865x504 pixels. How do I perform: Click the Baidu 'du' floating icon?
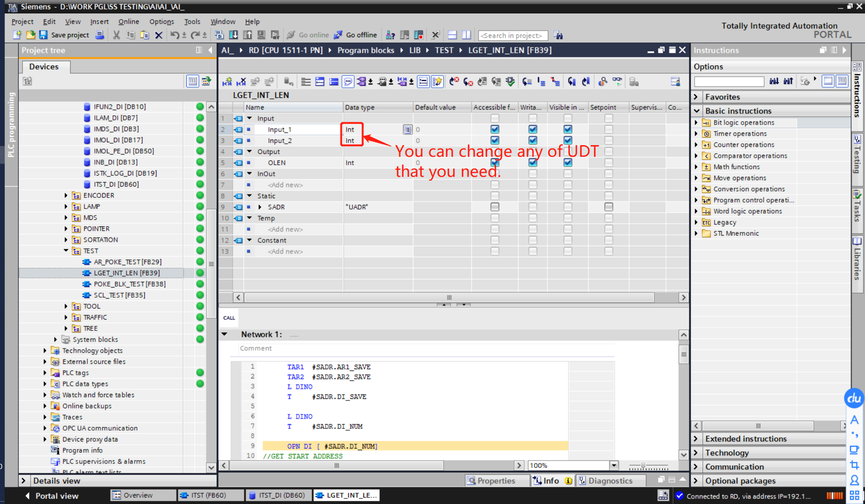coord(855,398)
